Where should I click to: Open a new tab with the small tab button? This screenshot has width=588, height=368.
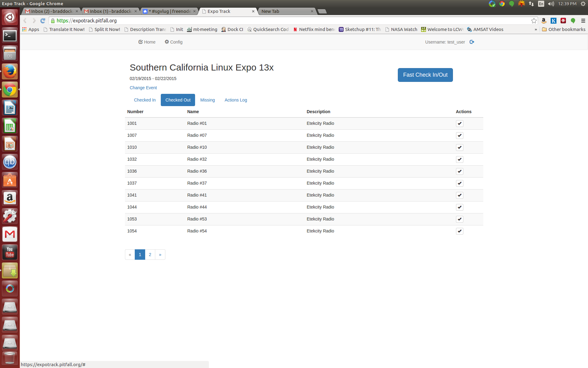point(322,11)
